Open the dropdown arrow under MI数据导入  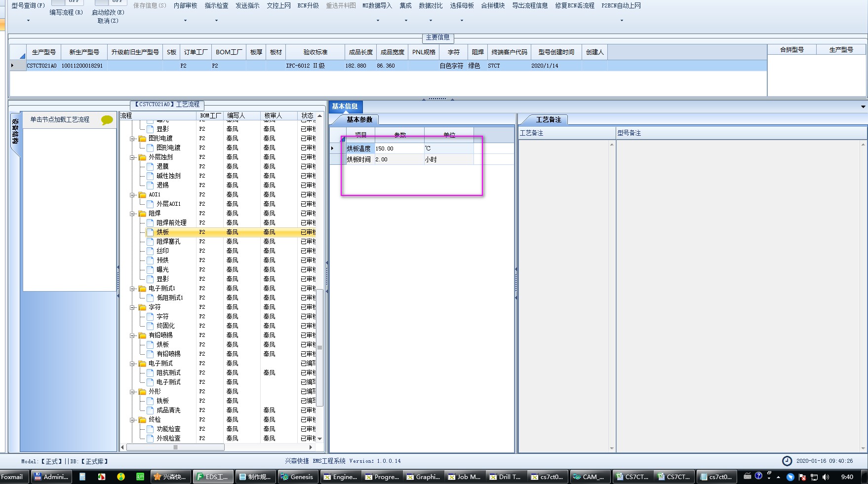(x=378, y=21)
